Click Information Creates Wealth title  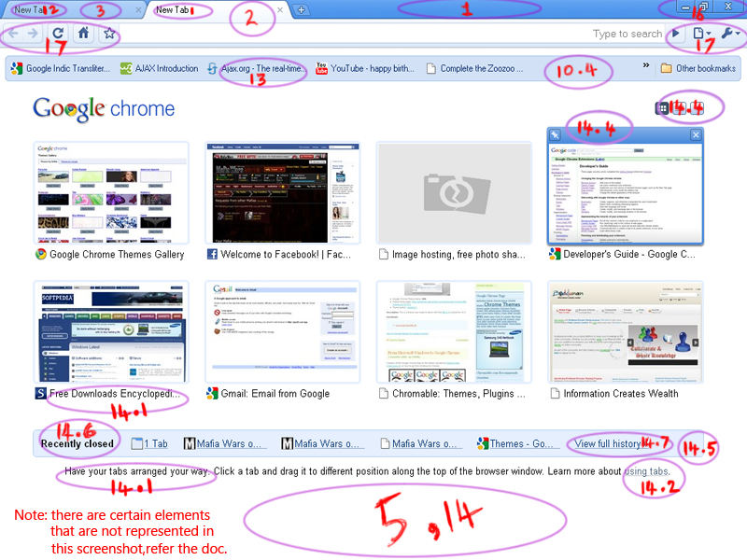[x=621, y=393]
